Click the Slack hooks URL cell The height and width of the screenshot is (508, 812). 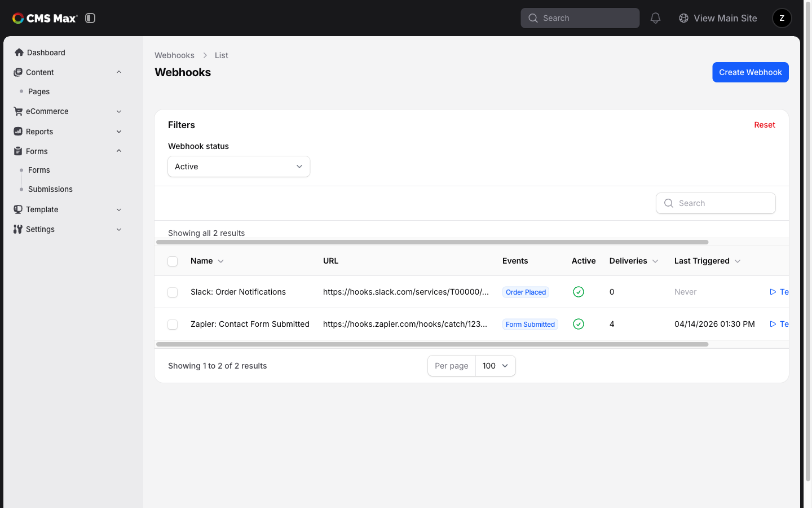[406, 292]
